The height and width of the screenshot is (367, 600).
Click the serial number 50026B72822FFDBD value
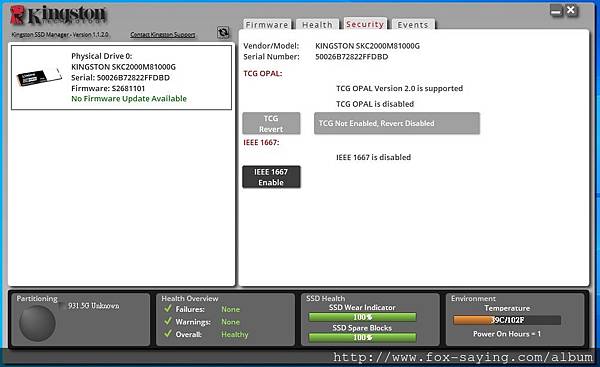351,57
